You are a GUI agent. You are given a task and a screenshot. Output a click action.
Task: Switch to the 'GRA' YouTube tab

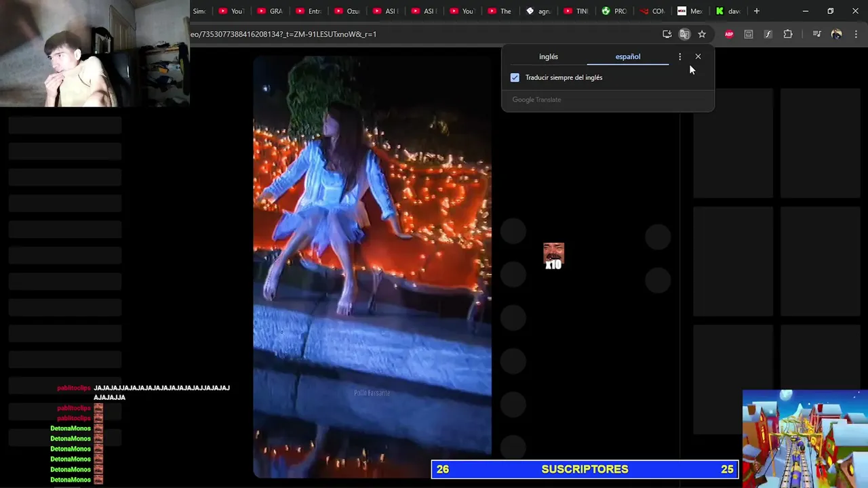[270, 11]
